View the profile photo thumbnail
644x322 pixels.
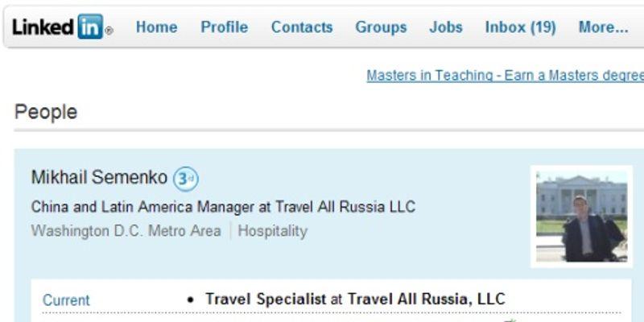(x=581, y=217)
